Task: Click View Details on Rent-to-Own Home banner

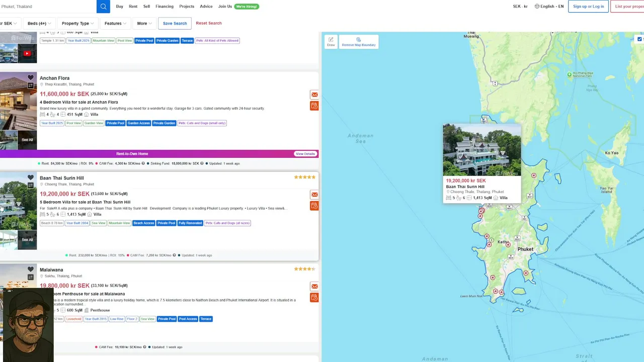Action: [305, 154]
